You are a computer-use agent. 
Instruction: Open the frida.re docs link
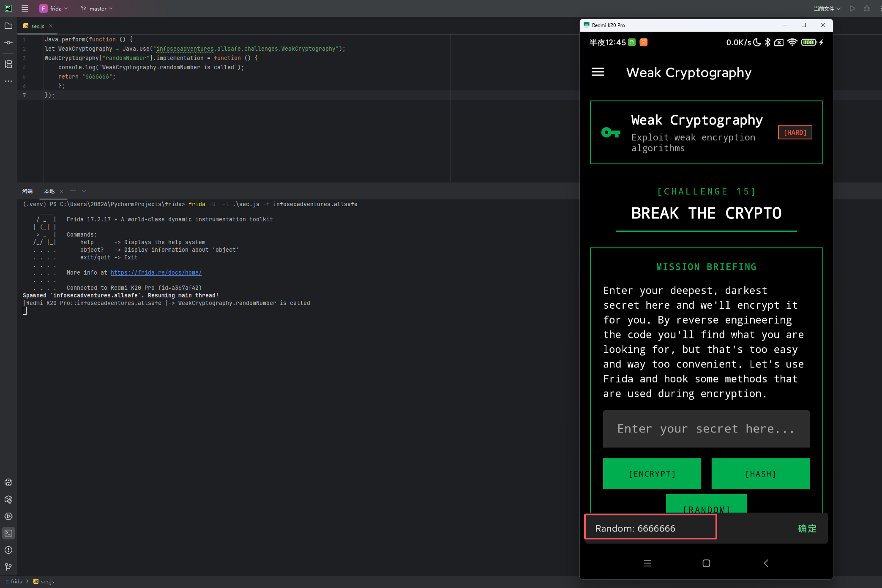coord(156,272)
